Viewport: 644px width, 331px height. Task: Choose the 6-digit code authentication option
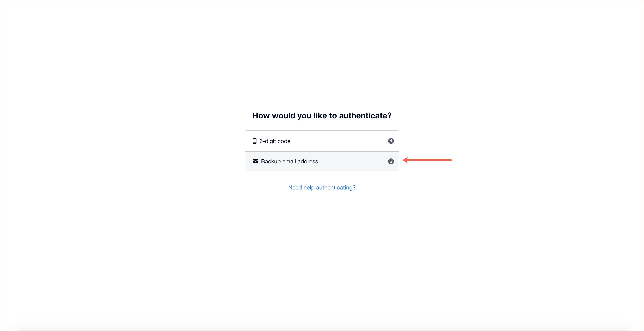[322, 141]
